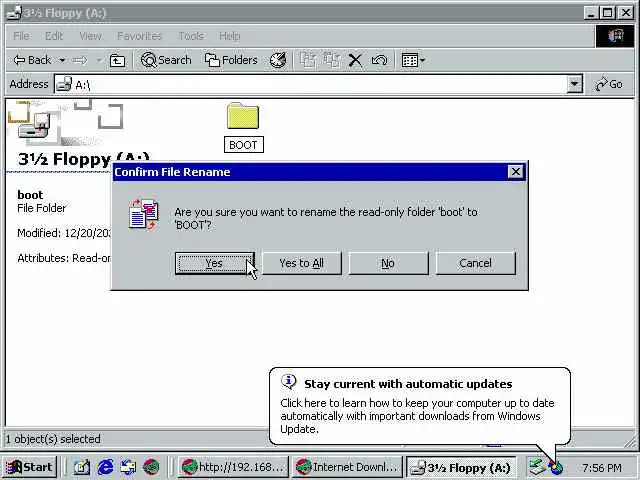This screenshot has height=480, width=640.
Task: Switch to http://192.168 taskbar window
Action: point(233,467)
